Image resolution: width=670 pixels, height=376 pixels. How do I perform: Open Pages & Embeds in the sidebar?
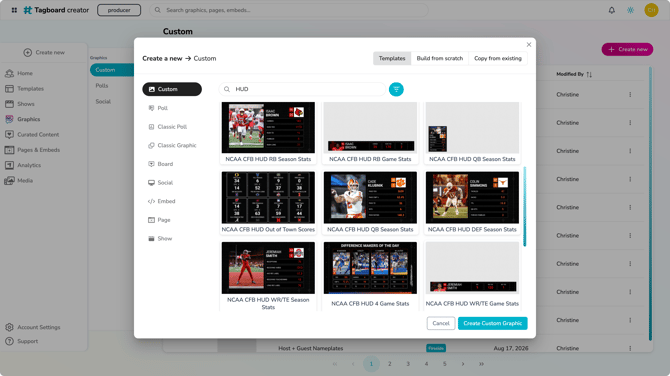32,150
